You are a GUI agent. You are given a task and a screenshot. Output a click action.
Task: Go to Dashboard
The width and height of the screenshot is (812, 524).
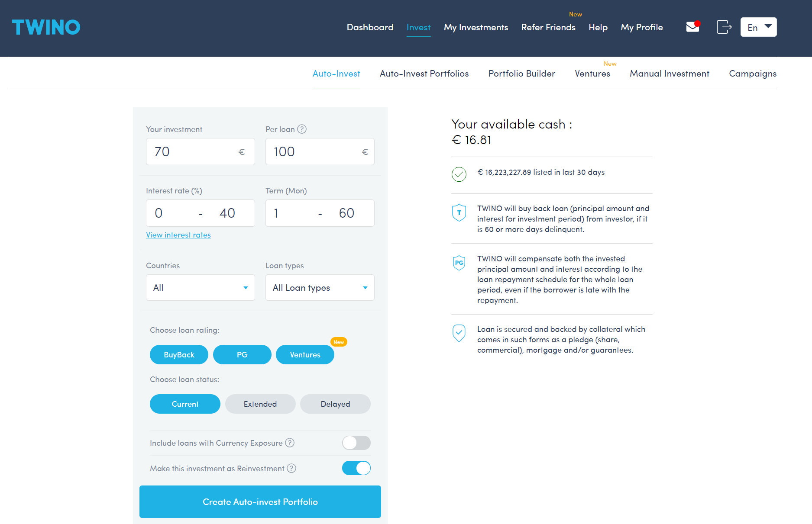370,27
